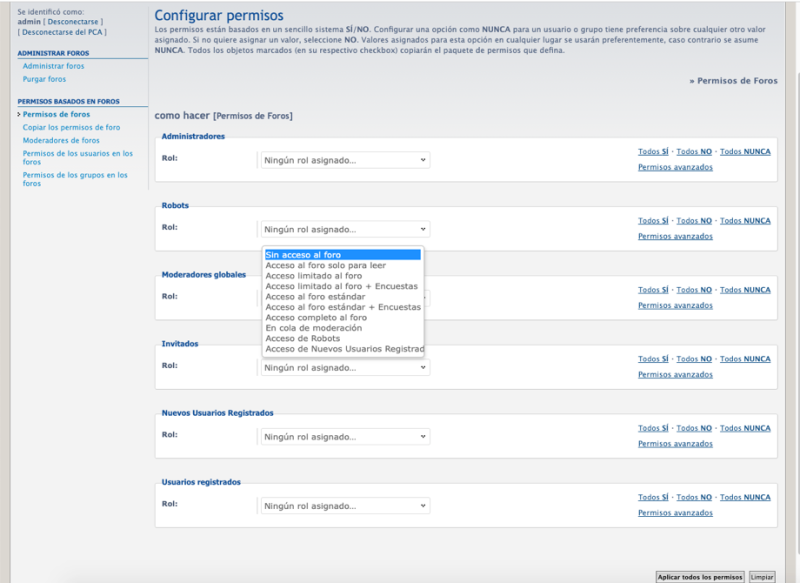Click "Todos NUNCA" for Usuarios registrados

745,496
